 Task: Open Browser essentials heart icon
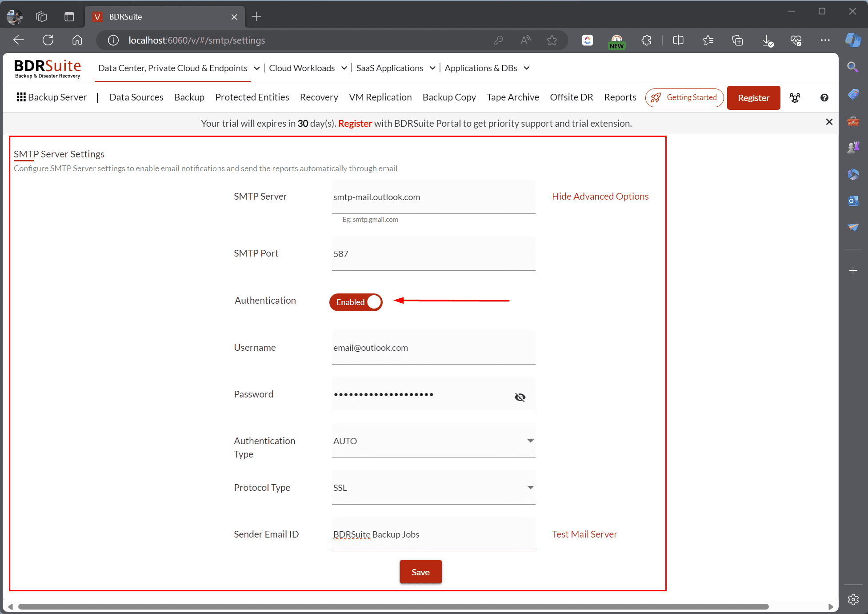tap(796, 40)
